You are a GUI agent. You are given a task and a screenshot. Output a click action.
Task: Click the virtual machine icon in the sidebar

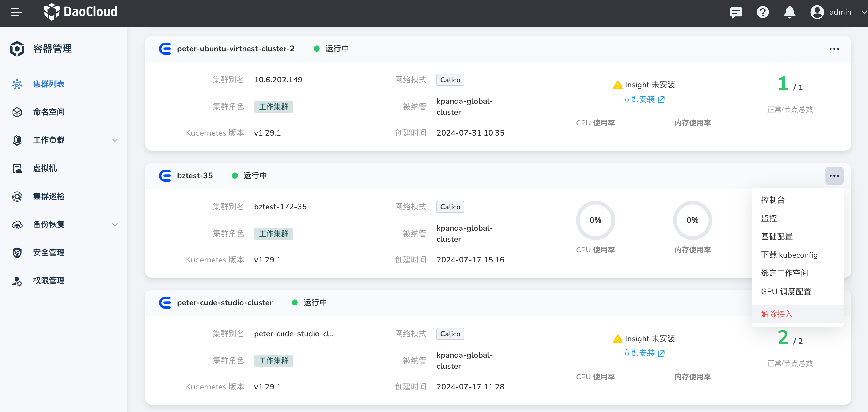coord(17,168)
